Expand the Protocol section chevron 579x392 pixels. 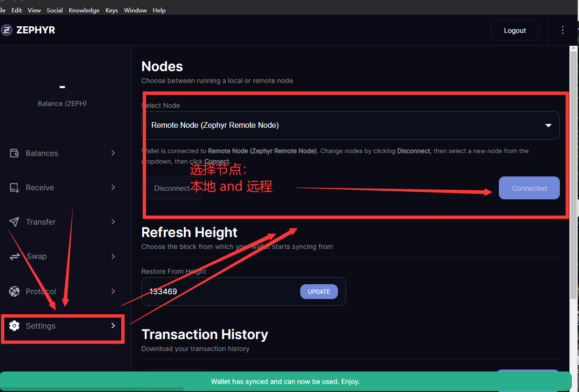point(113,291)
